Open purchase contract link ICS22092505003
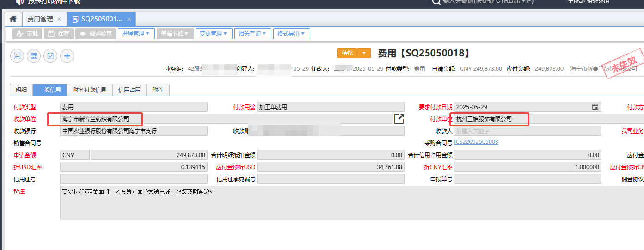The image size is (644, 250). [x=476, y=142]
